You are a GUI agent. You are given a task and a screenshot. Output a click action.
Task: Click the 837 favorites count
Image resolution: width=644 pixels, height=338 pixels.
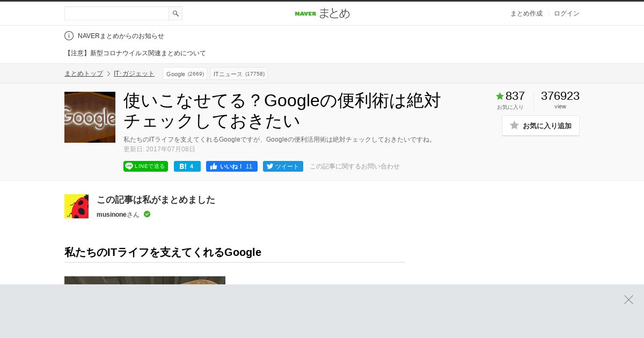click(515, 96)
